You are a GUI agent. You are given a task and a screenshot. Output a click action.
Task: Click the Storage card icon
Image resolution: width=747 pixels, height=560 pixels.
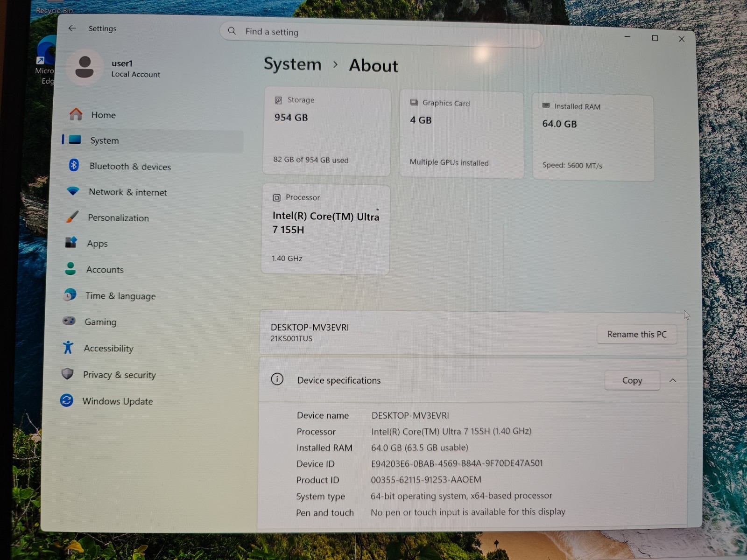278,100
